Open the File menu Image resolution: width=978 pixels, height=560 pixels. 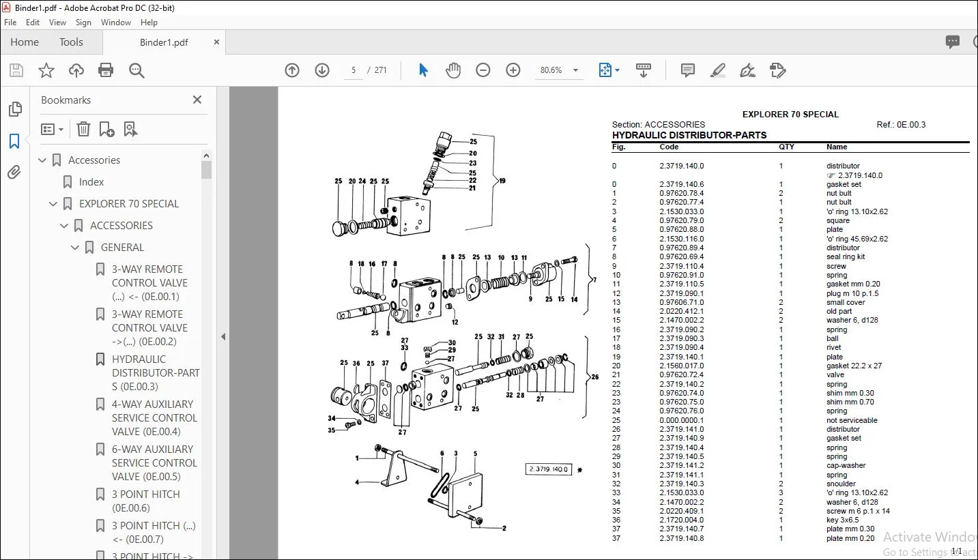[x=10, y=22]
